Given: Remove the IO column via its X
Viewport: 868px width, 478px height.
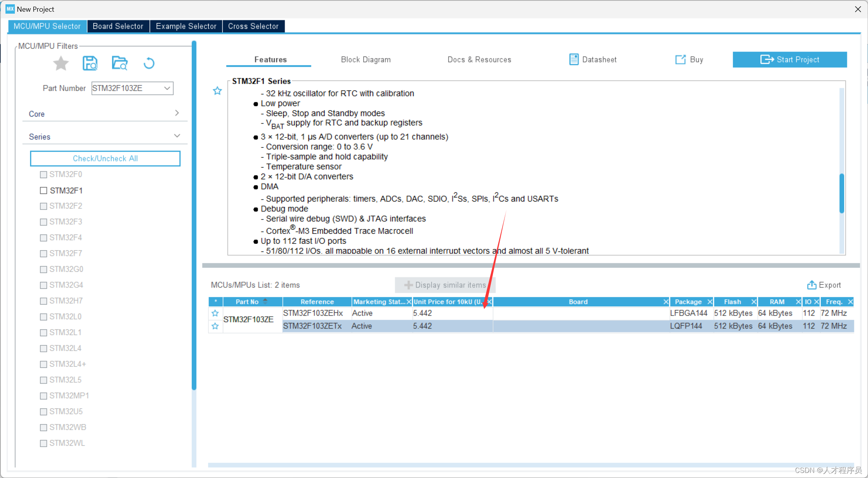Looking at the screenshot, I should click(816, 302).
